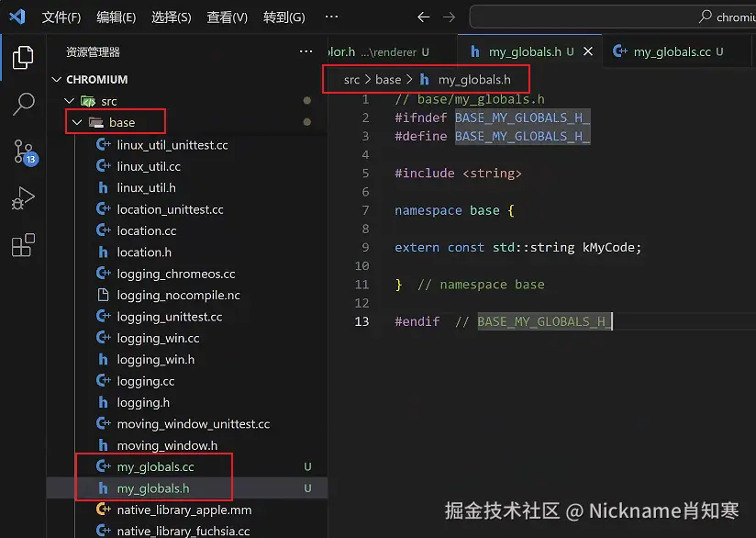This screenshot has width=756, height=538.
Task: Click the kMyCode identifier on line 9
Action: coord(608,248)
